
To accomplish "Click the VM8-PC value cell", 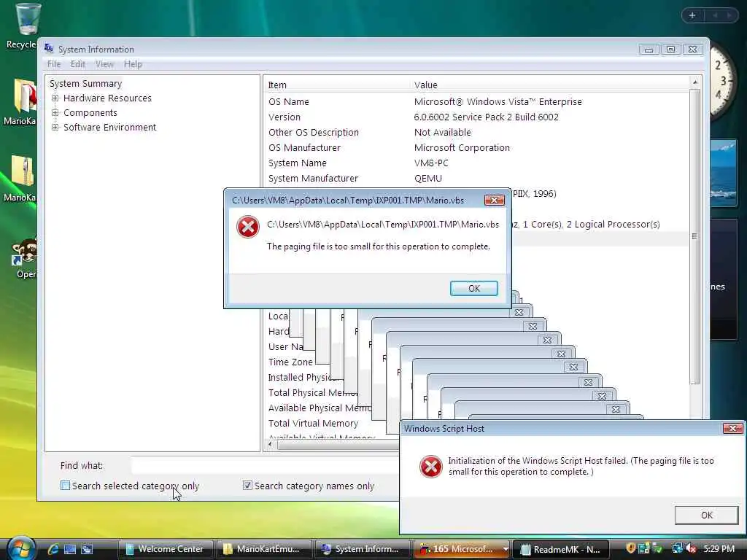I will coord(431,163).
